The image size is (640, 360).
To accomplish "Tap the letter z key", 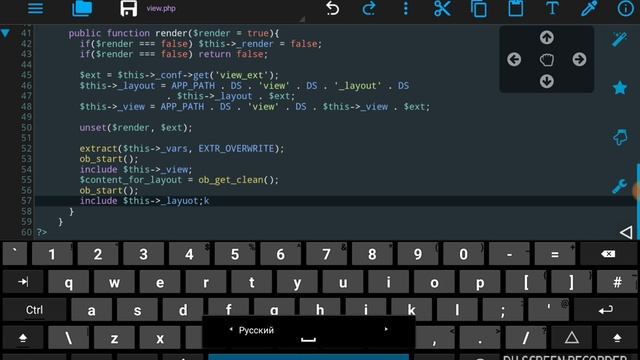I will coord(114,338).
